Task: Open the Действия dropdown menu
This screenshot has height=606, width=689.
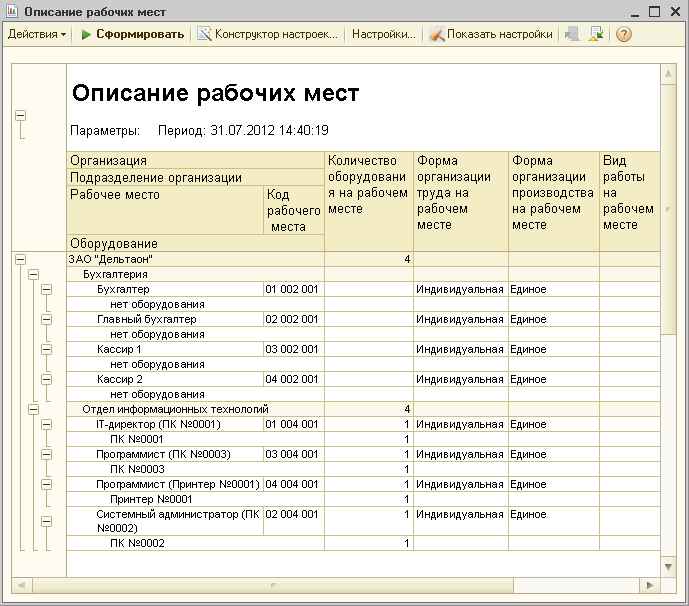Action: point(37,34)
